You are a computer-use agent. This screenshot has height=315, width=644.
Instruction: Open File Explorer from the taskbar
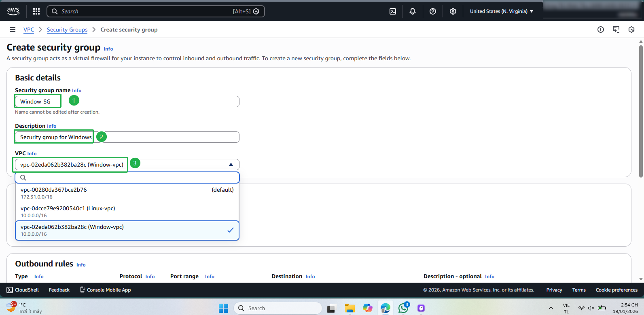point(350,308)
